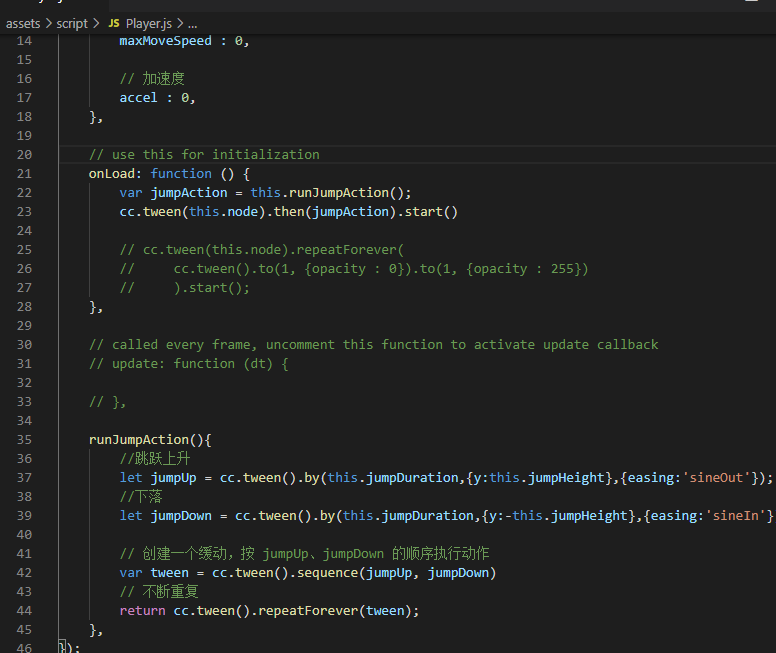Click commented 'opacity : 255' text
Screen dimensions: 776x653
pyautogui.click(x=524, y=269)
